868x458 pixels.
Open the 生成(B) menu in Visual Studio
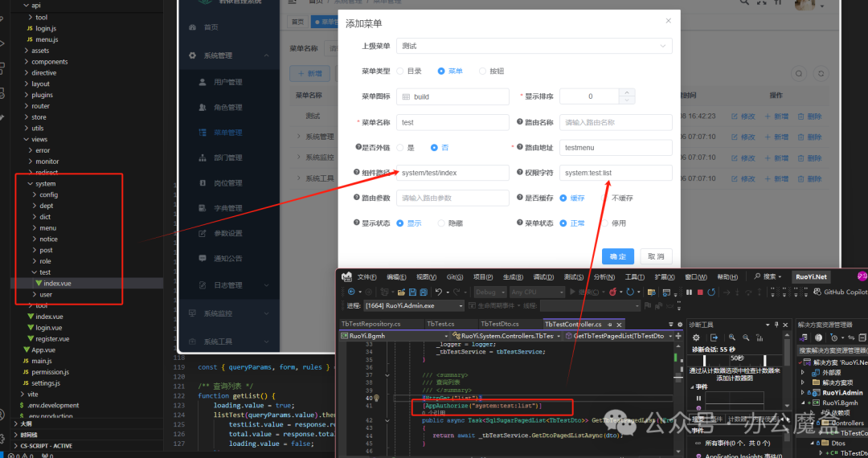pyautogui.click(x=513, y=277)
